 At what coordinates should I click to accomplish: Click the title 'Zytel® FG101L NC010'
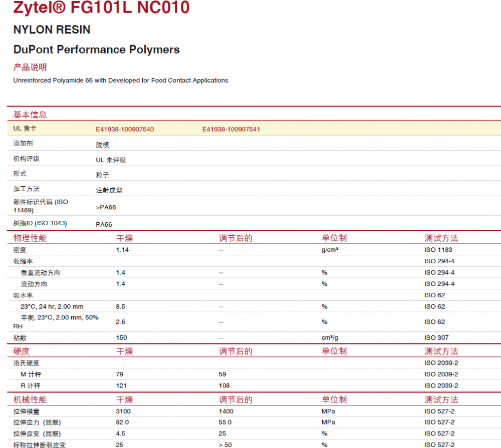(x=102, y=7)
